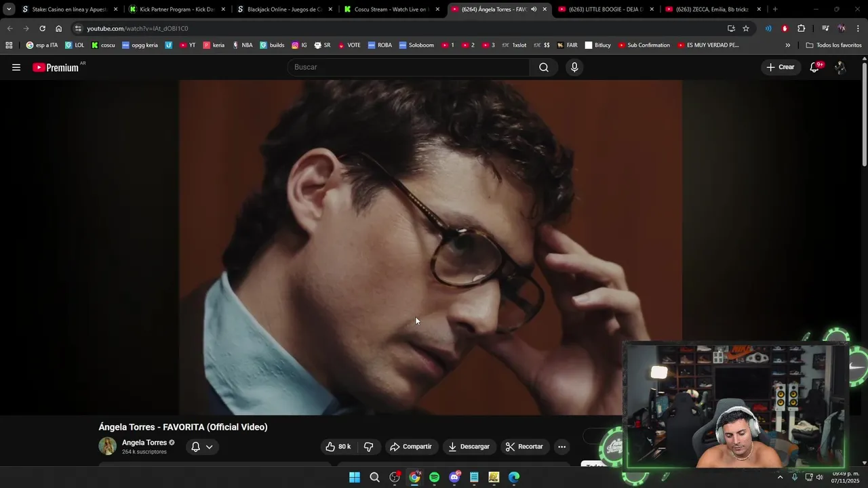Viewport: 868px width, 488px height.
Task: Like the video with thumbs up
Action: point(338,447)
